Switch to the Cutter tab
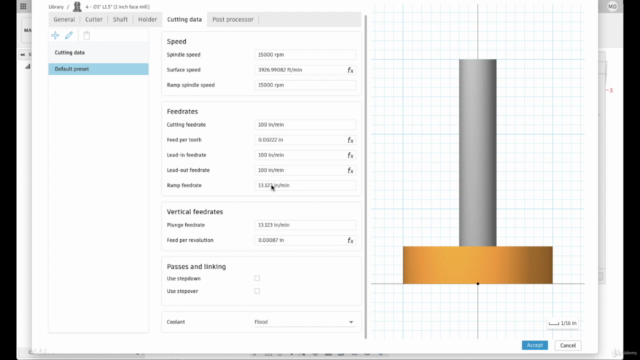Image resolution: width=640 pixels, height=360 pixels. [x=94, y=19]
